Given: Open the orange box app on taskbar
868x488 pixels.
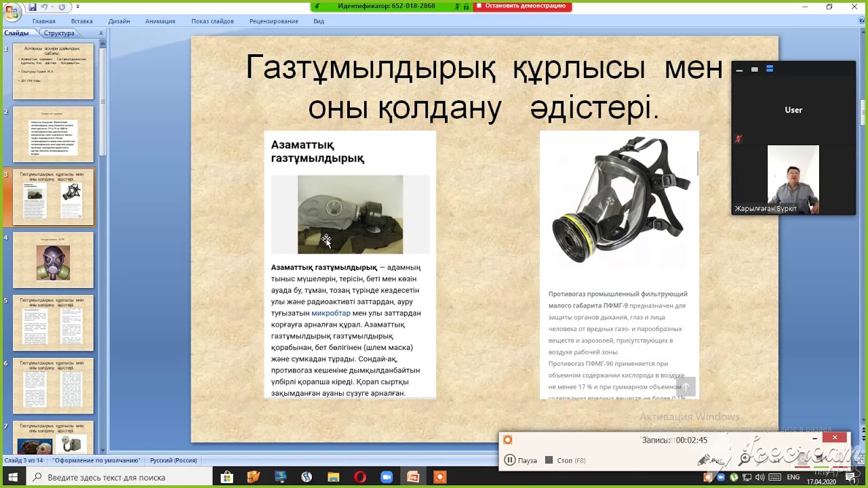Looking at the screenshot, I should click(x=254, y=477).
